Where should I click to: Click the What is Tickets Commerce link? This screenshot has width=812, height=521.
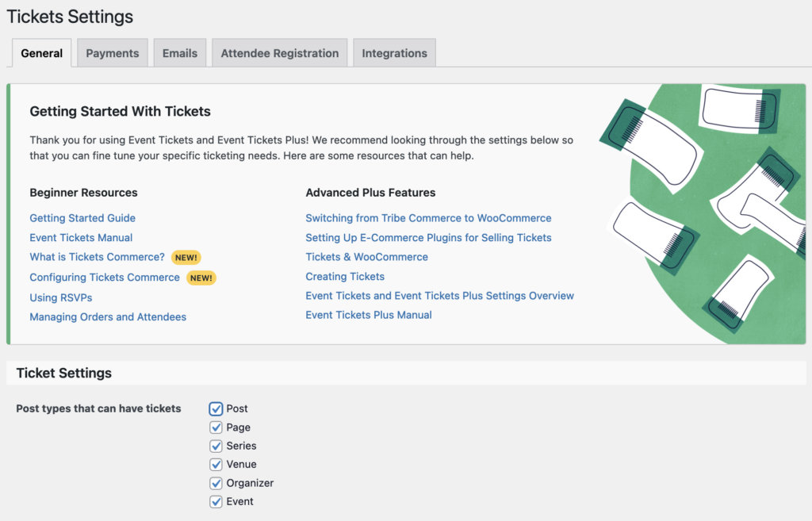96,257
